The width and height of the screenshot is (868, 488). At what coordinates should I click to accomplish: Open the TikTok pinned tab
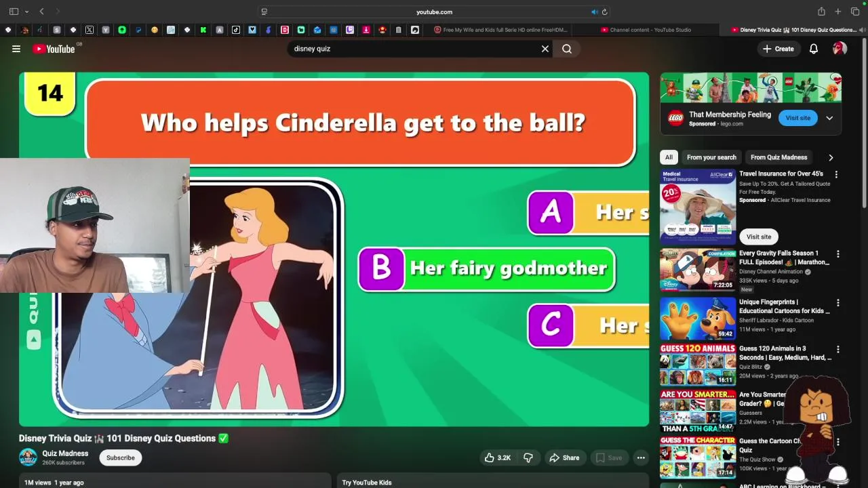click(x=236, y=30)
